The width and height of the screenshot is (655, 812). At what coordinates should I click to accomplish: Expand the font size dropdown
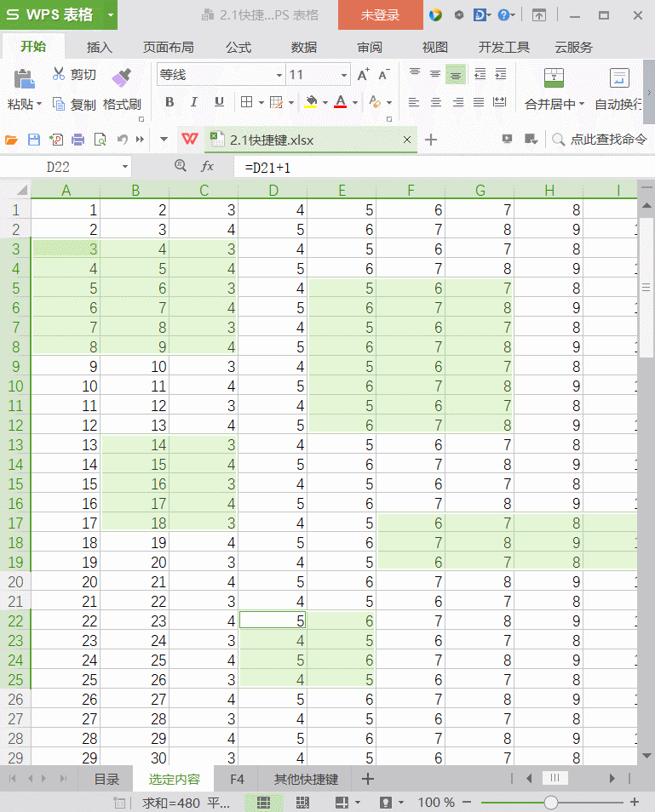coord(344,76)
